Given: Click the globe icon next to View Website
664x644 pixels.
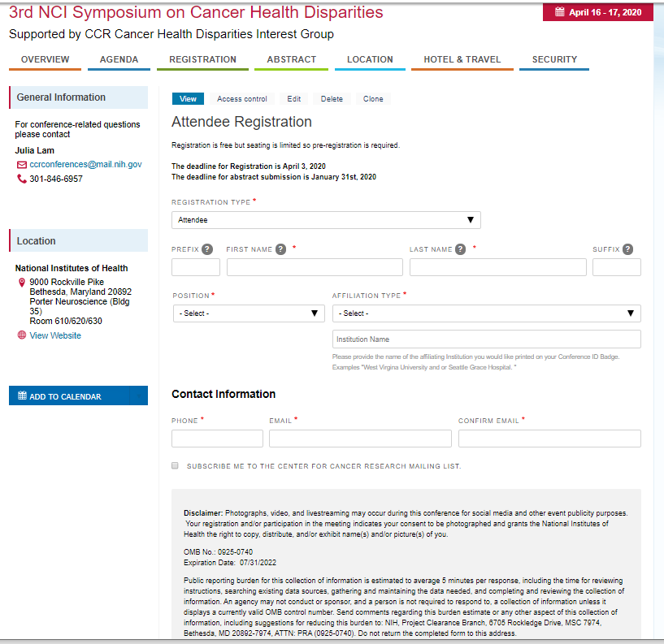Looking at the screenshot, I should [22, 335].
